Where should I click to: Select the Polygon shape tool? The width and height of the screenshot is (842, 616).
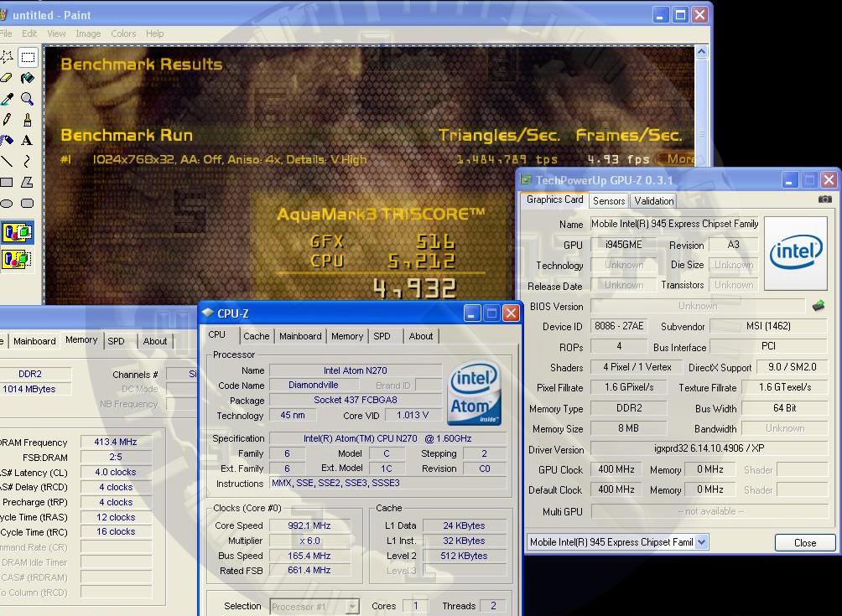(x=28, y=183)
